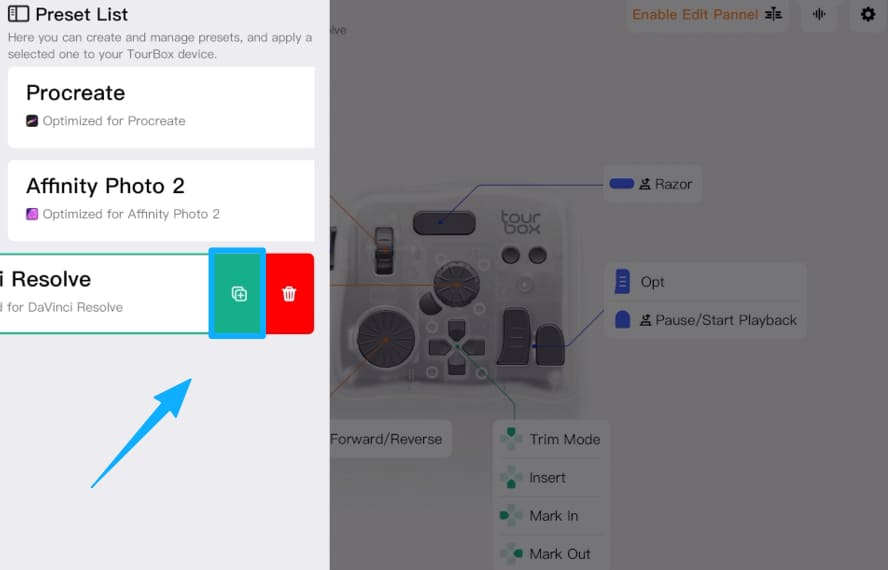
Task: Click the blue Tall button icon beside Opt
Action: tap(622, 282)
